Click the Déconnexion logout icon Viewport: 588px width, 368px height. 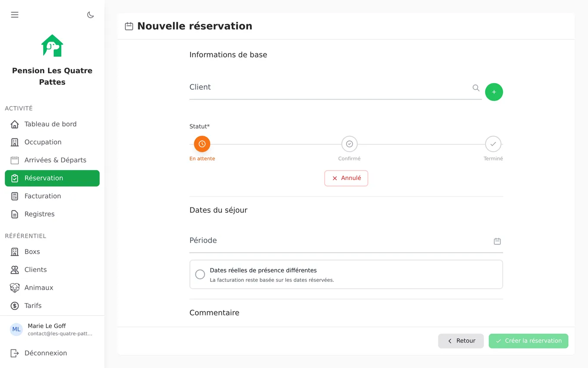15,353
